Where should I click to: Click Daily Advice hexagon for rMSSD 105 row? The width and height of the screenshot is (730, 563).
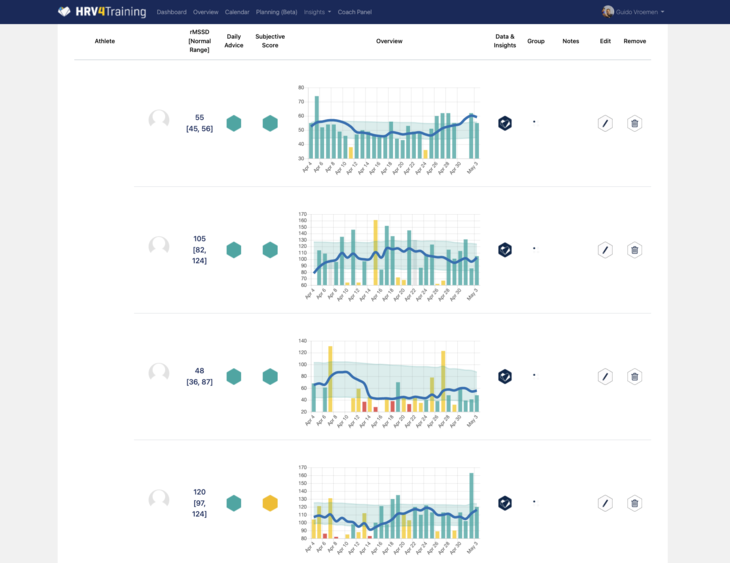click(x=234, y=250)
